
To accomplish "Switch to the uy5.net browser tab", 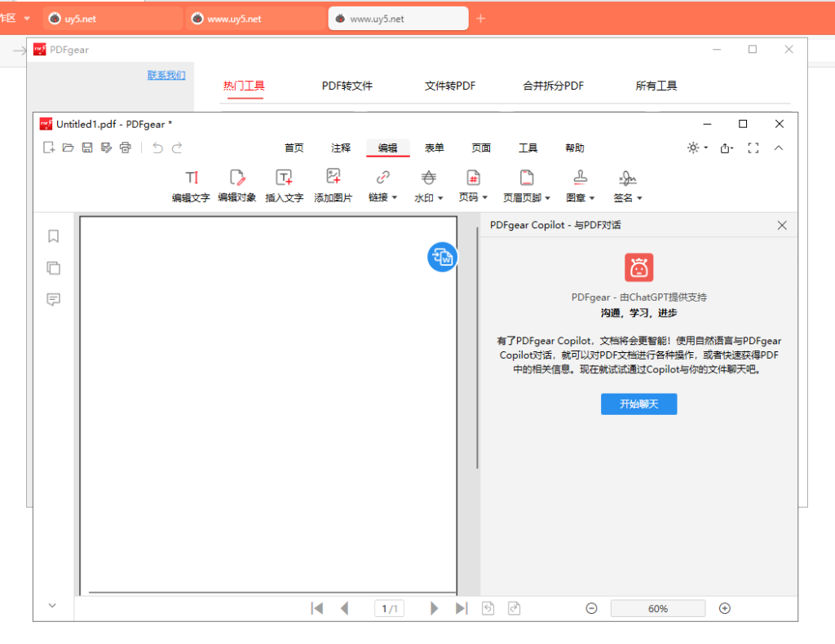I will tap(113, 19).
